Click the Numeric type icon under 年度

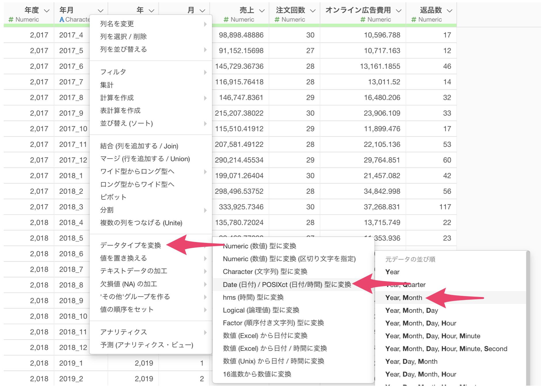pyautogui.click(x=11, y=20)
